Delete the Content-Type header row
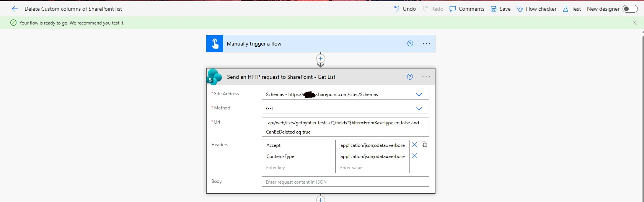644x202 pixels. pos(414,156)
